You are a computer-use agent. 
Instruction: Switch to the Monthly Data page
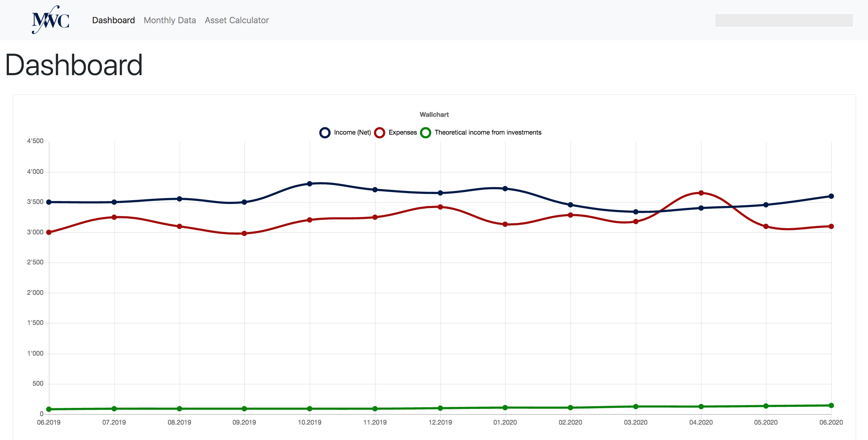(170, 20)
